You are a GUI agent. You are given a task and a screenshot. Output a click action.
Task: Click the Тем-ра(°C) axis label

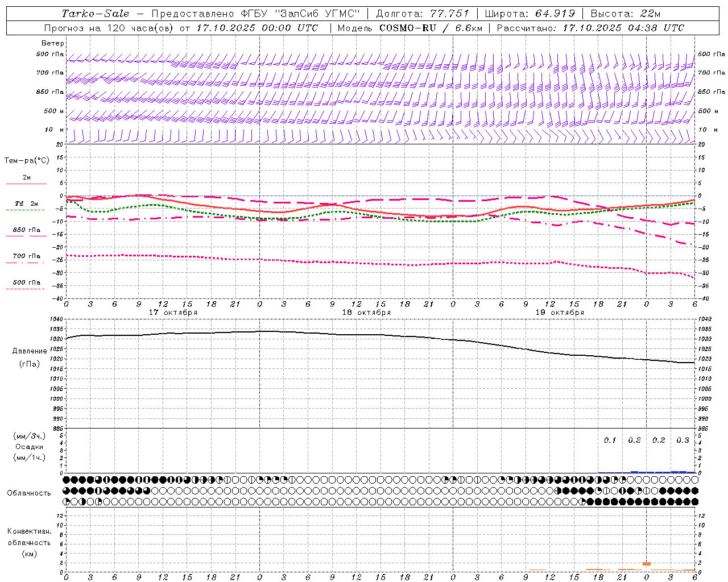27,161
